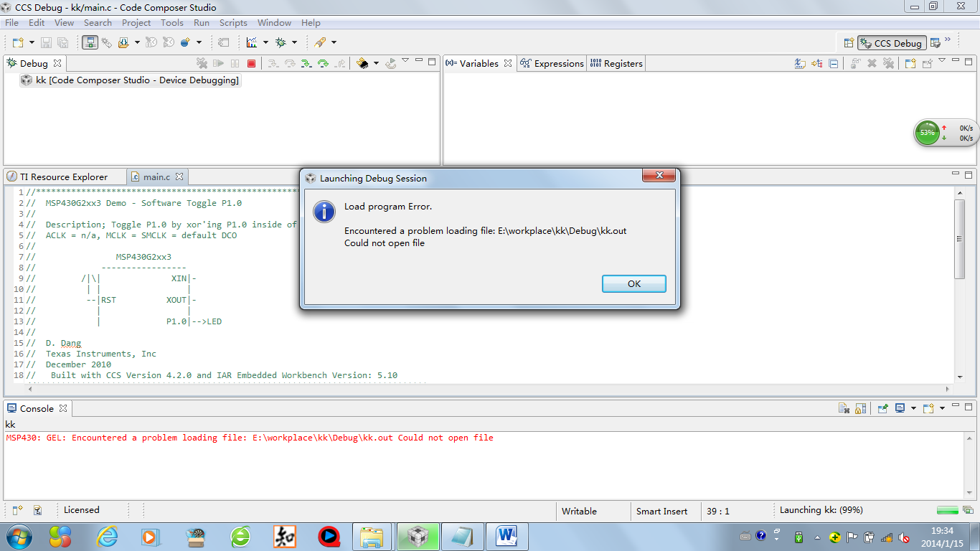Image resolution: width=980 pixels, height=551 pixels.
Task: Expand the reset CPU dropdown arrow
Action: click(376, 64)
